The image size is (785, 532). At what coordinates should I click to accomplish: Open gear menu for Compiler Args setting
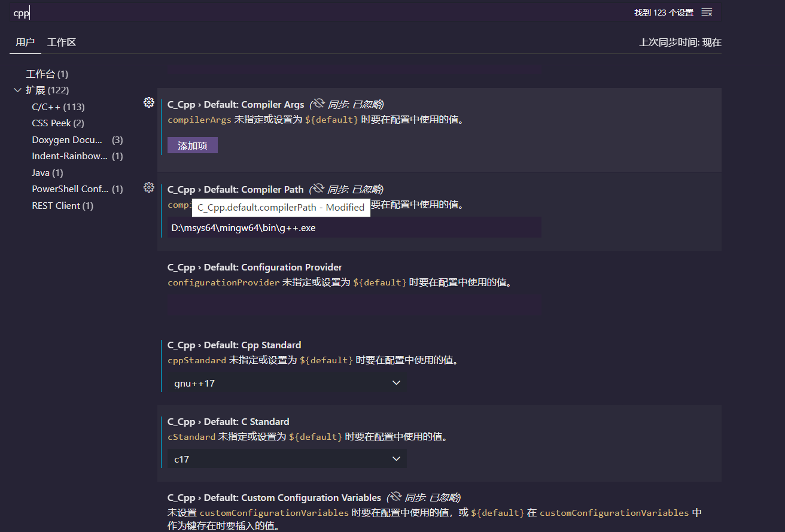coord(149,102)
